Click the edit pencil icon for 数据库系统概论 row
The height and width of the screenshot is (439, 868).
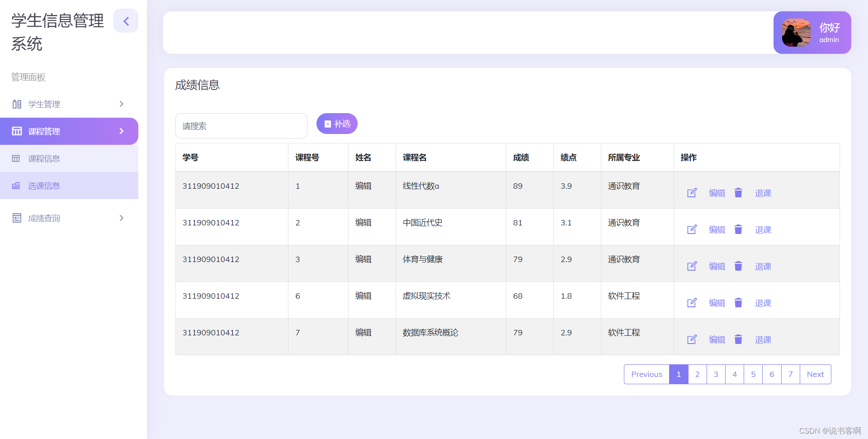(x=692, y=339)
